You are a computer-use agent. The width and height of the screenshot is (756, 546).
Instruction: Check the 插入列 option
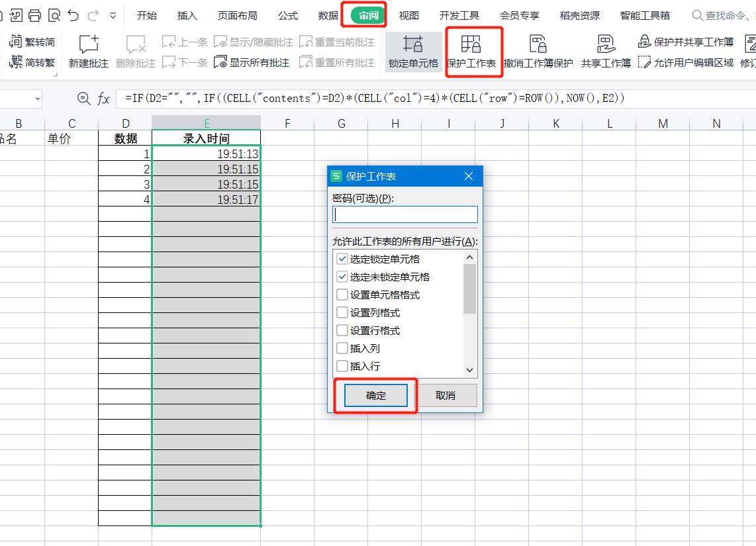coord(342,347)
